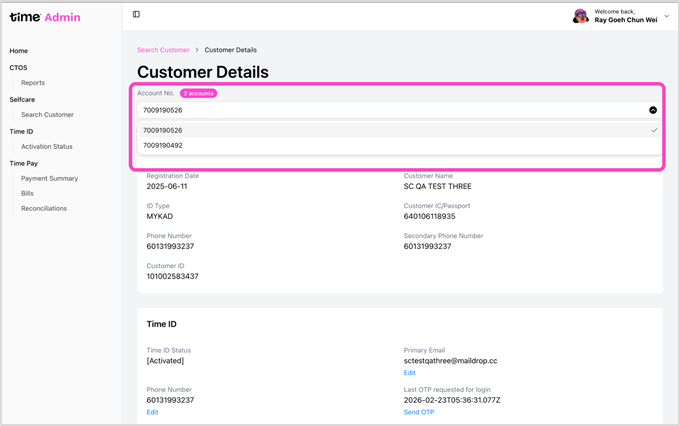Image resolution: width=680 pixels, height=426 pixels.
Task: Click the [Activated] status text
Action: click(165, 361)
